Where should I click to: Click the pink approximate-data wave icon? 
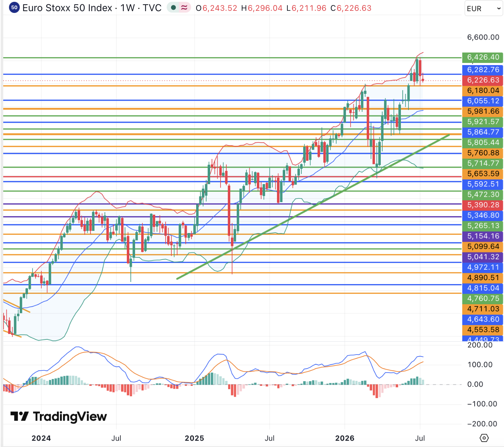[x=184, y=8]
